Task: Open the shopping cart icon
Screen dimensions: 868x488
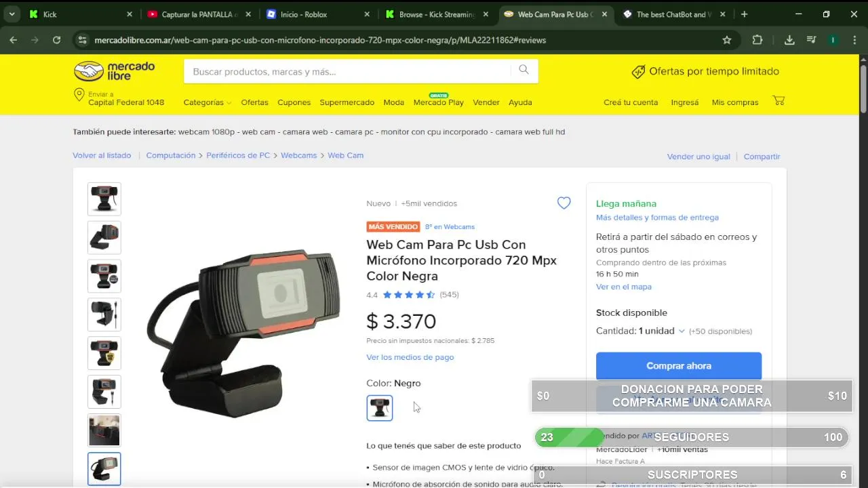Action: point(778,101)
